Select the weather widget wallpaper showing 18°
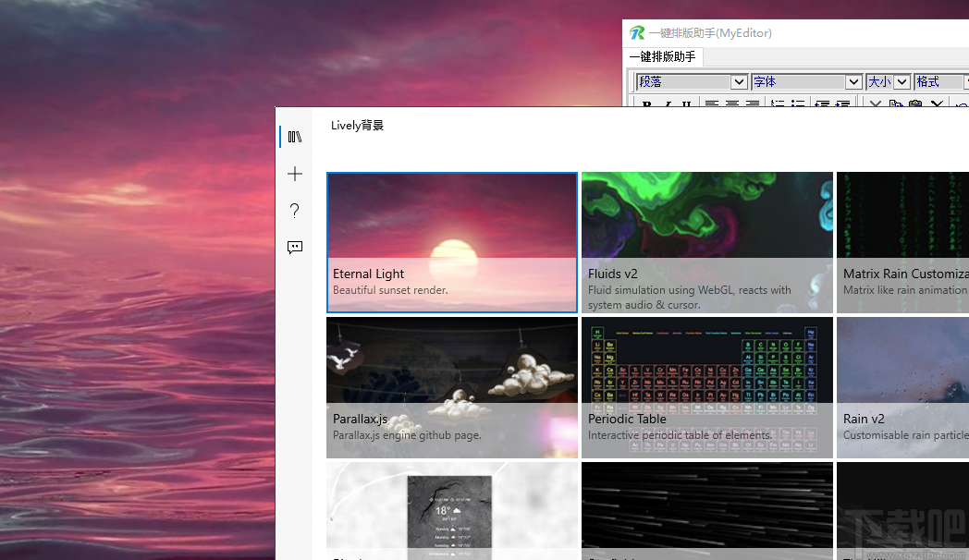The height and width of the screenshot is (560, 969). click(x=452, y=511)
